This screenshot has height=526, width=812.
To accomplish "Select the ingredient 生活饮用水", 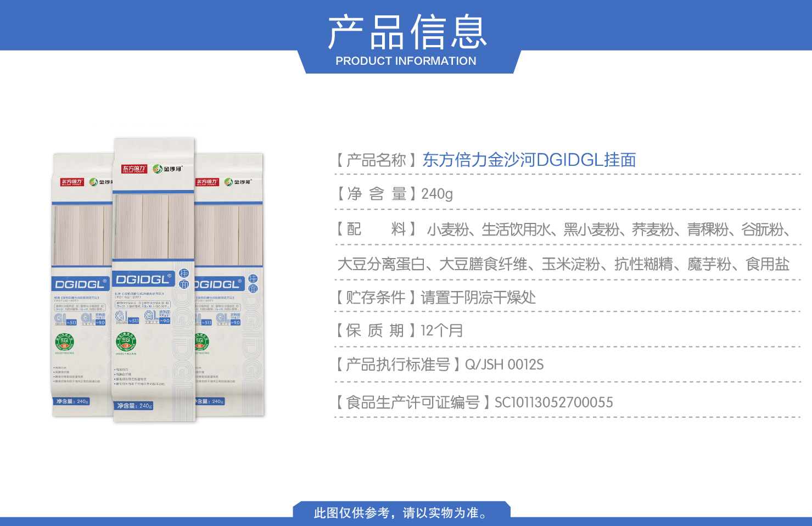I will [516, 230].
